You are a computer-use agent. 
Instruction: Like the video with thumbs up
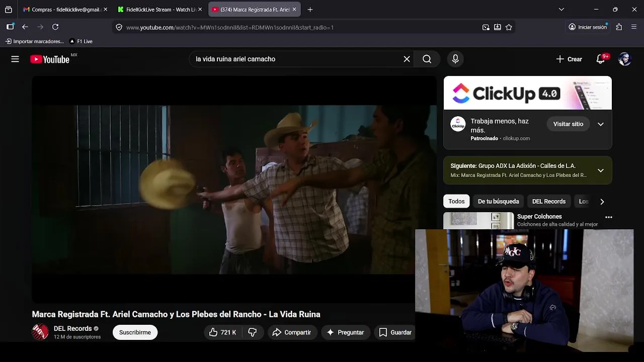coord(222,332)
